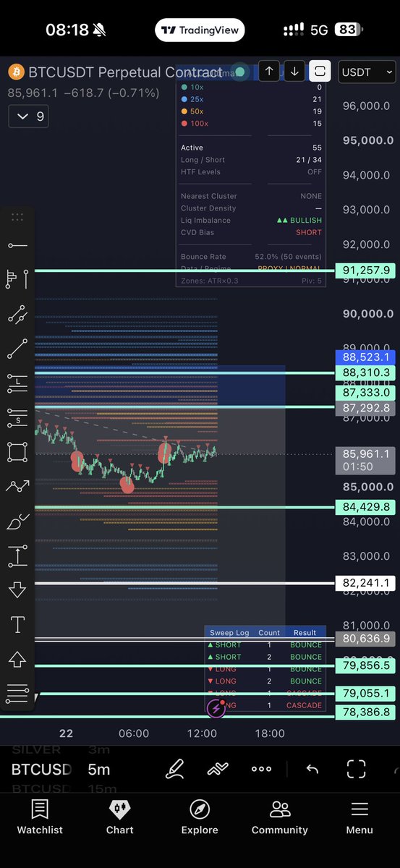Toggle the highlighted scale mode button
This screenshot has height=868, width=400.
pyautogui.click(x=320, y=72)
